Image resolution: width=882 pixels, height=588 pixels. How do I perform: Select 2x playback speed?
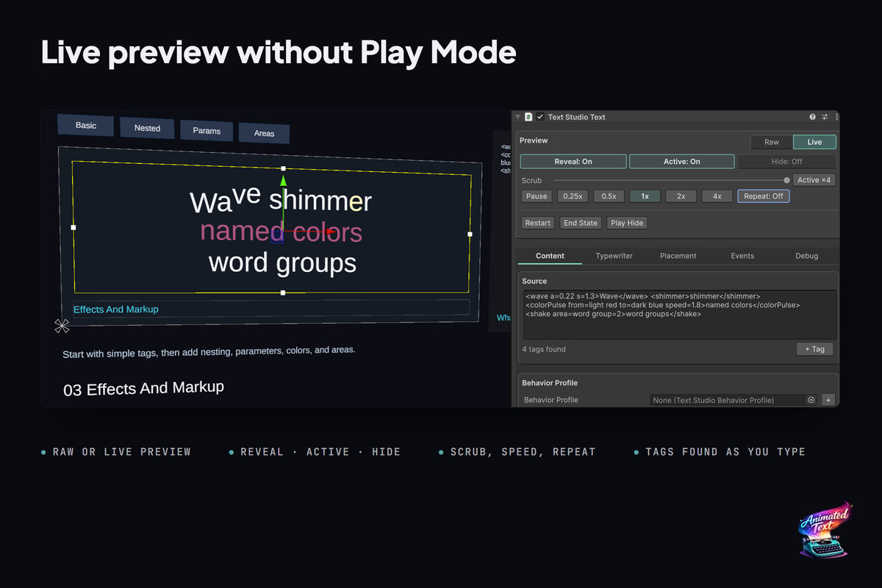[681, 196]
